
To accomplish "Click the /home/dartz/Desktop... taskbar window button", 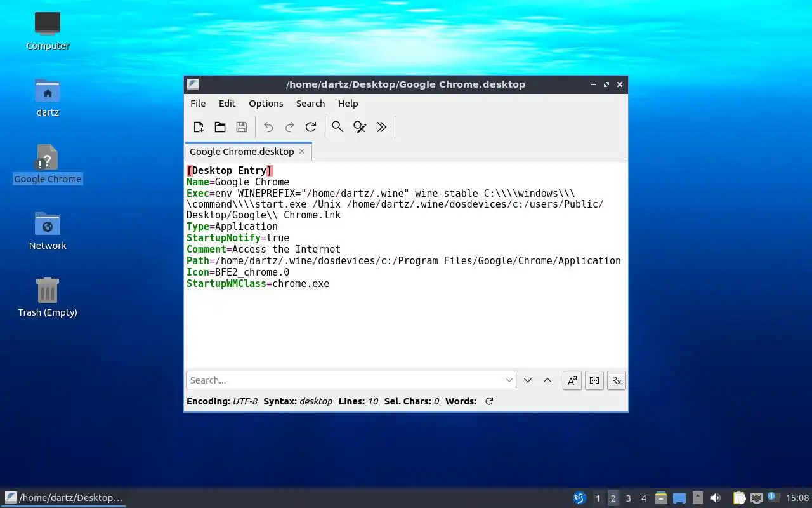I will [64, 498].
